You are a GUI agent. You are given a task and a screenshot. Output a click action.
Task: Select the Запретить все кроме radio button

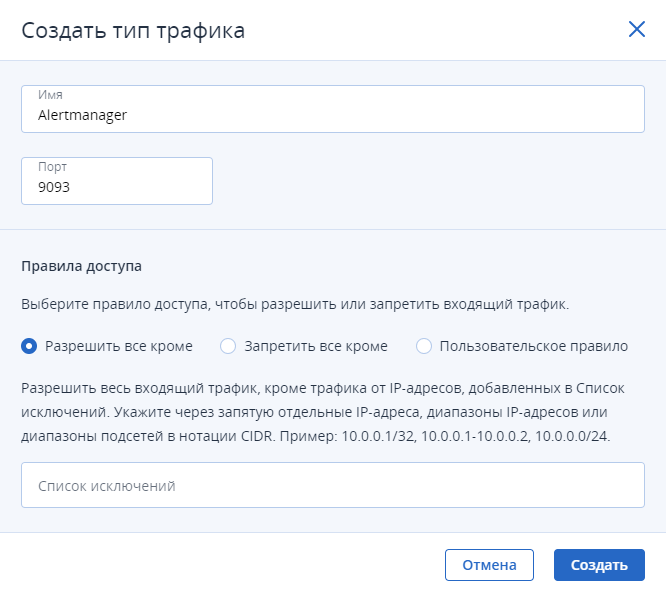pyautogui.click(x=228, y=346)
